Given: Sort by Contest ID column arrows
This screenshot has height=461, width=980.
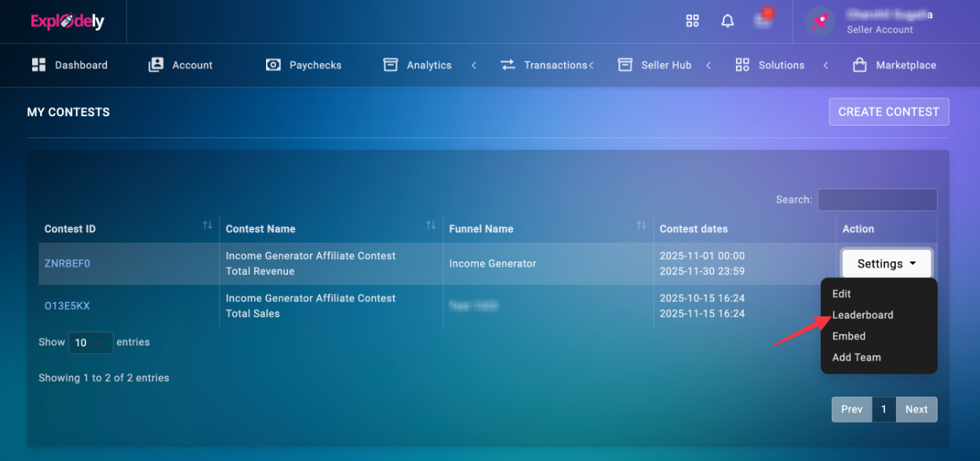Looking at the screenshot, I should coord(207,225).
